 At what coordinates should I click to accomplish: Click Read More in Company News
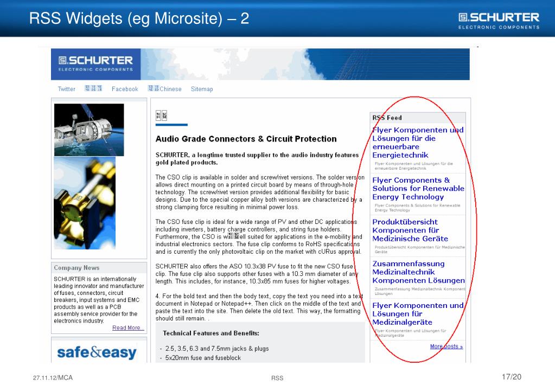[128, 327]
